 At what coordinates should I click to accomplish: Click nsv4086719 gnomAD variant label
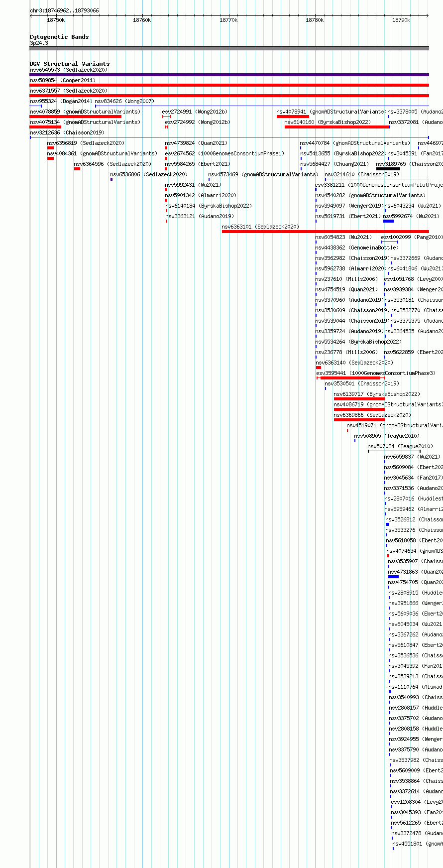coord(388,404)
